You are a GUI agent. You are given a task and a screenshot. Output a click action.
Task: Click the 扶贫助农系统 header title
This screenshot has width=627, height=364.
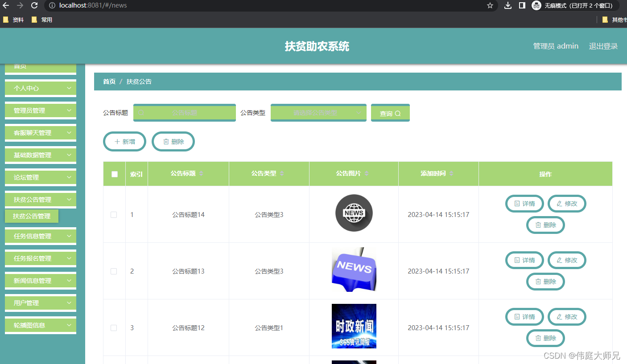pyautogui.click(x=317, y=46)
